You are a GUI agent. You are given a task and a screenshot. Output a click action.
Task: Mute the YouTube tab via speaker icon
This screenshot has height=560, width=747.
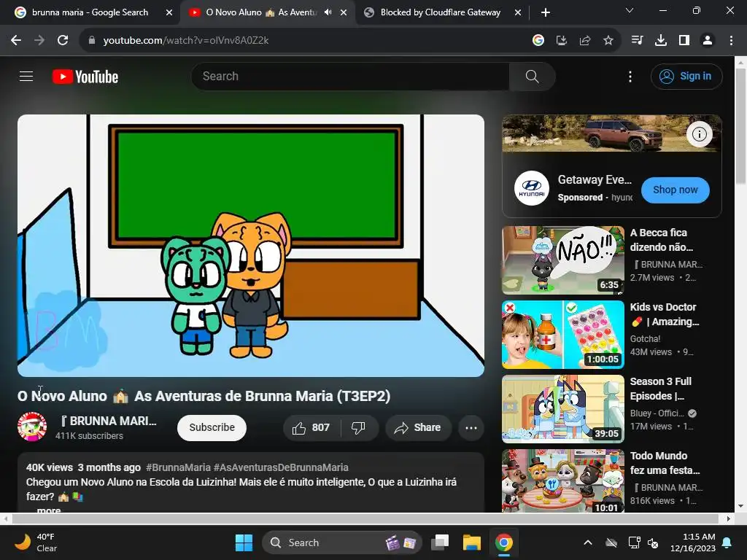328,12
